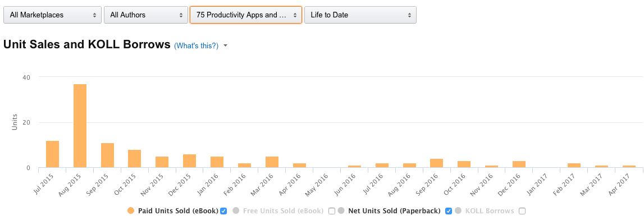
Task: Toggle Paid Units Sold (eBook) checkbox
Action: click(223, 211)
